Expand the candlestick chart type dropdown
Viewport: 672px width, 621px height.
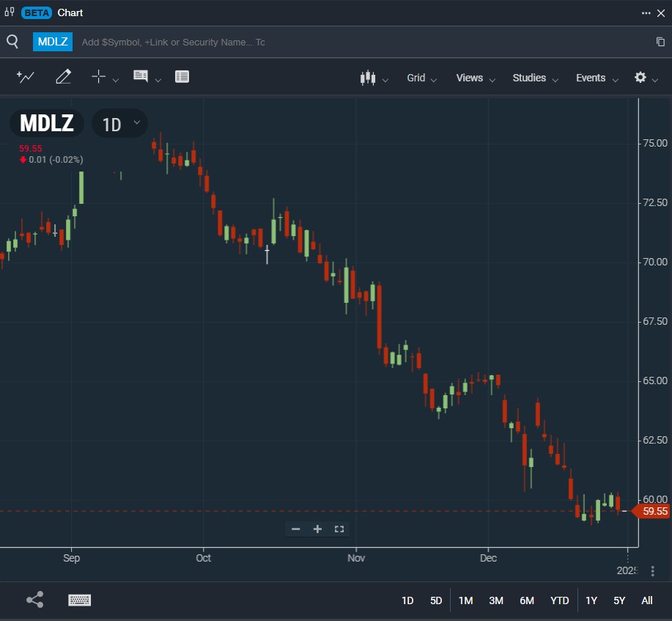pos(374,78)
